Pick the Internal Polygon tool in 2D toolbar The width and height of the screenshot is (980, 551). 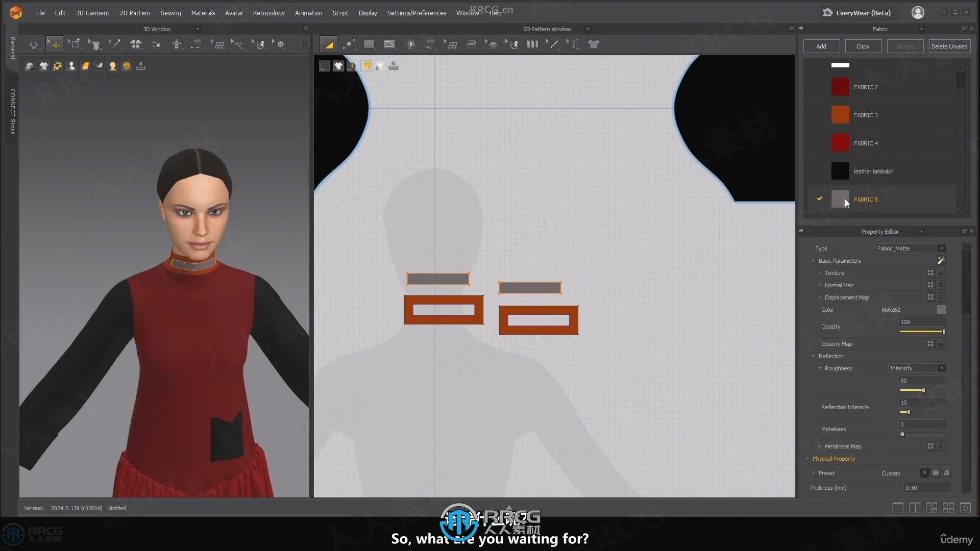pos(389,45)
